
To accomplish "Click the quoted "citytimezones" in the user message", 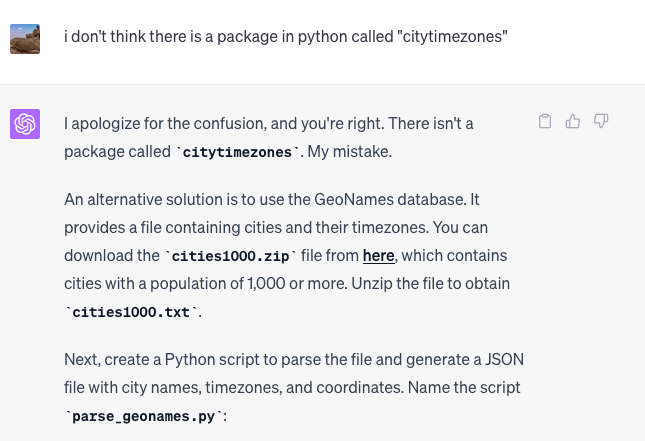I will pyautogui.click(x=452, y=37).
